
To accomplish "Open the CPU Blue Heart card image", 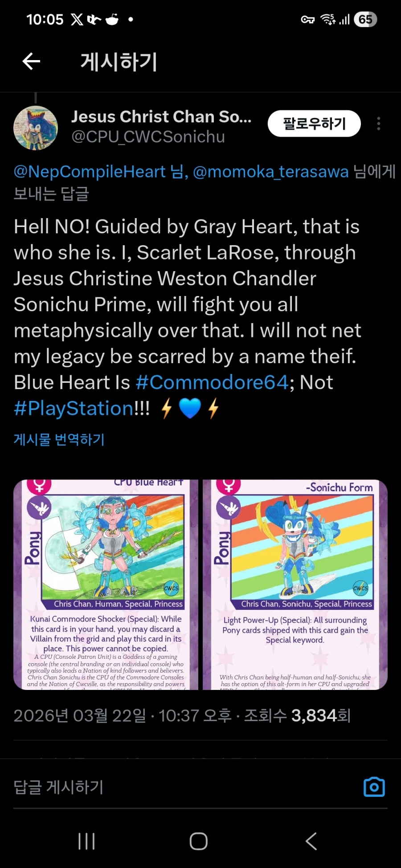I will 106,584.
